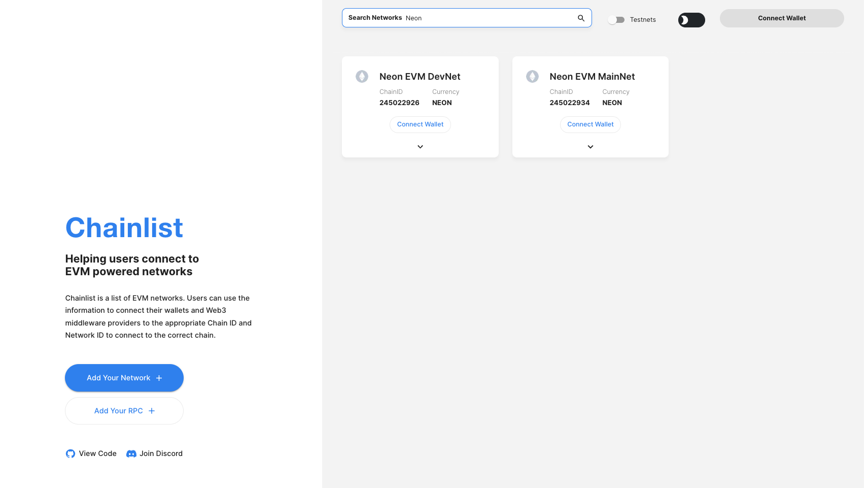Click the plus icon on Add Your RPC
868x488 pixels.
click(x=152, y=411)
